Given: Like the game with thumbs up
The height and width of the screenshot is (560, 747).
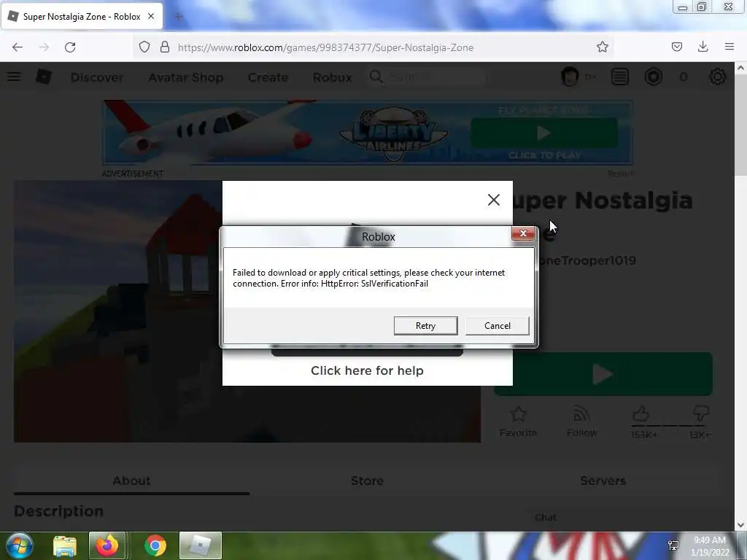Looking at the screenshot, I should click(641, 414).
